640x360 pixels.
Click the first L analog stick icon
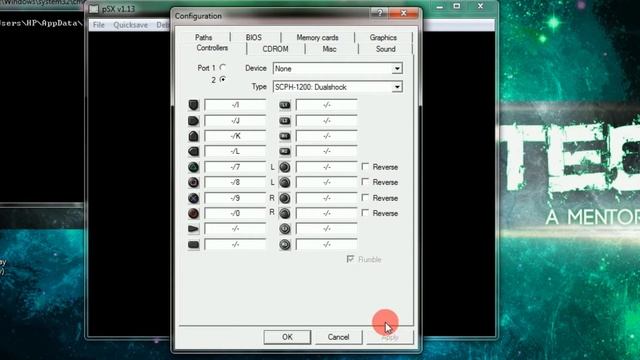pyautogui.click(x=285, y=167)
